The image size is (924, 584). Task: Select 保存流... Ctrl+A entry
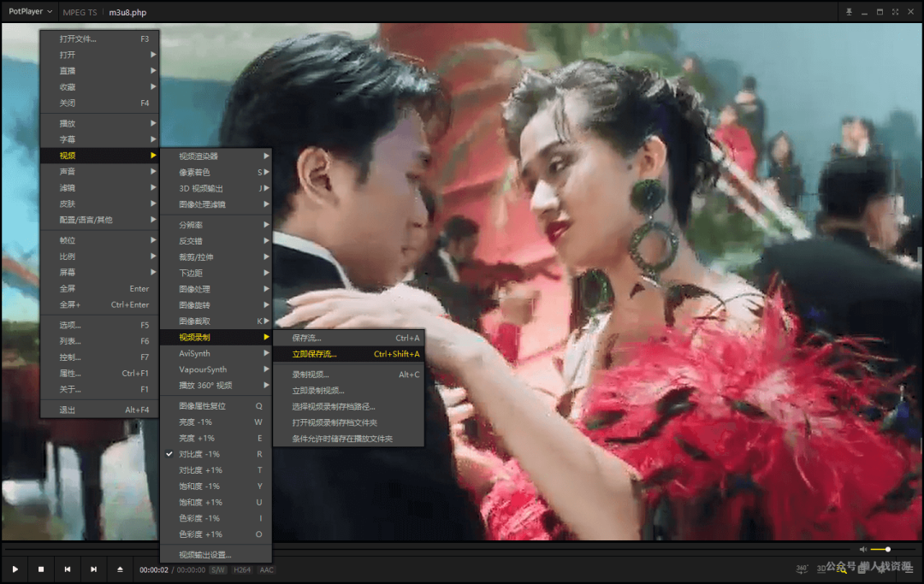[x=349, y=338]
